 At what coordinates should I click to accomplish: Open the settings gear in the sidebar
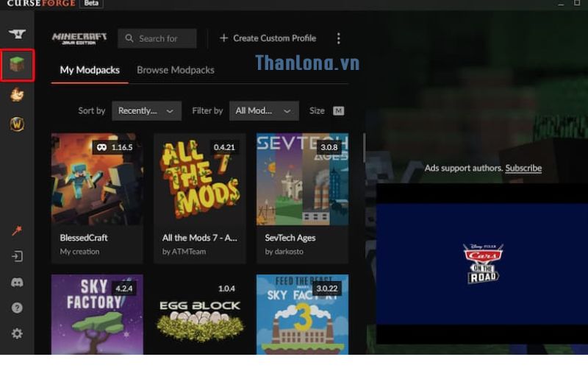tap(17, 333)
